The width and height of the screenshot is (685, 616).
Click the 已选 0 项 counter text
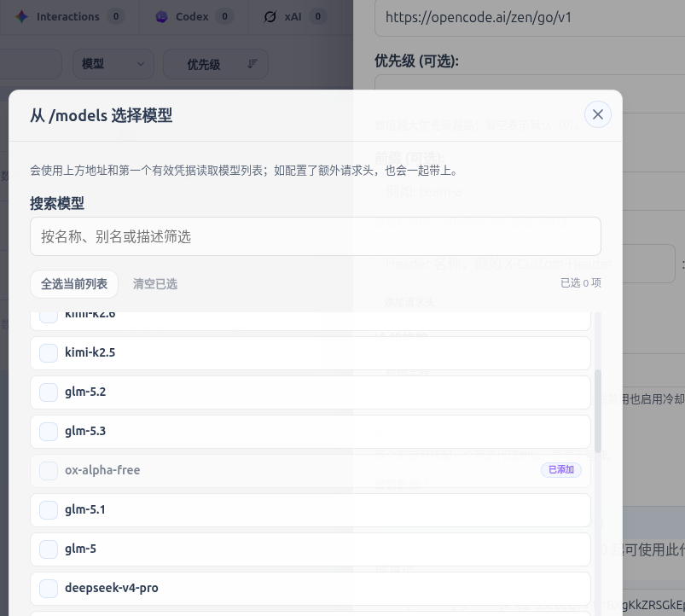(x=581, y=283)
